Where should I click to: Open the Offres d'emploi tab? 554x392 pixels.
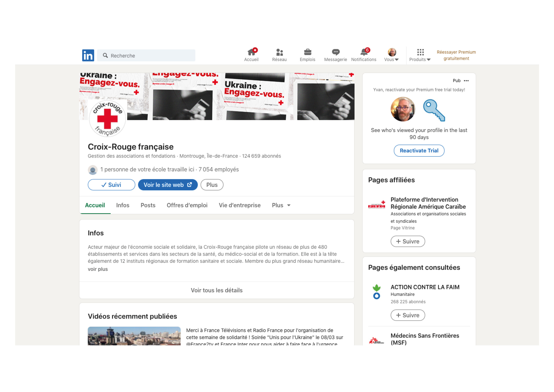coord(187,205)
